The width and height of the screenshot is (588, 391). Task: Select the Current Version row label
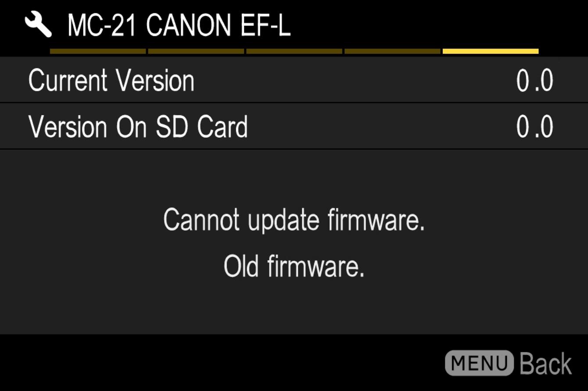tap(111, 81)
